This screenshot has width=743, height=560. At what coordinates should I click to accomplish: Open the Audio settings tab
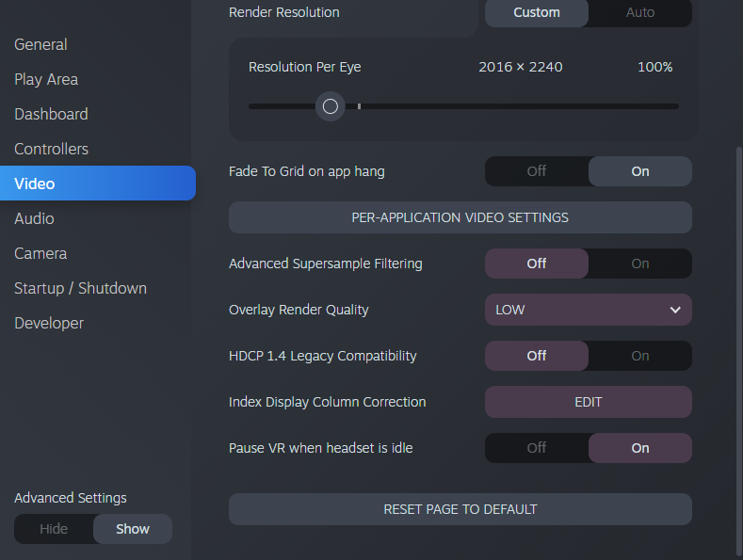[34, 218]
